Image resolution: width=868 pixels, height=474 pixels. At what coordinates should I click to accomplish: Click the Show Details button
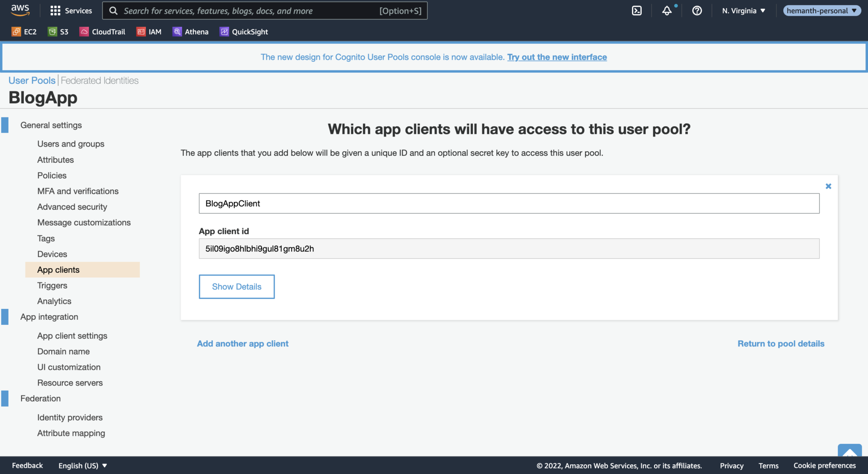point(236,287)
